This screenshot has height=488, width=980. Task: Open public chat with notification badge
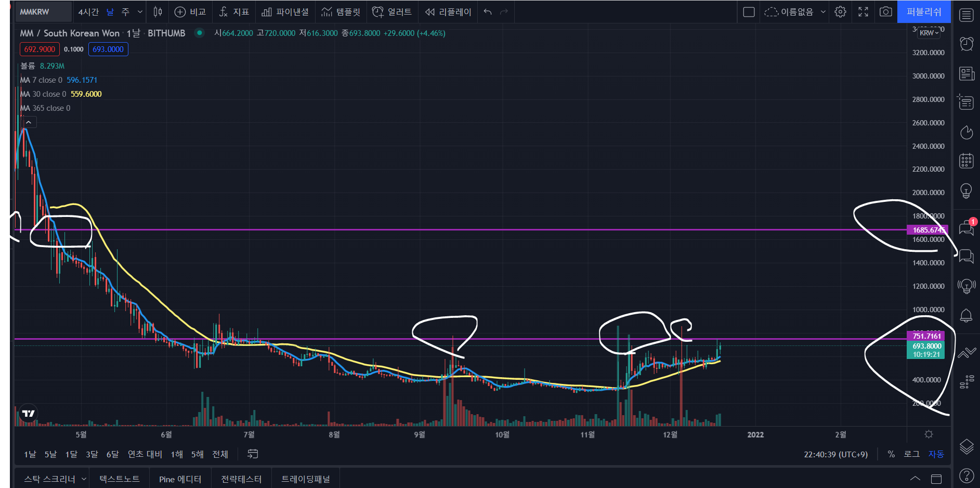point(966,227)
